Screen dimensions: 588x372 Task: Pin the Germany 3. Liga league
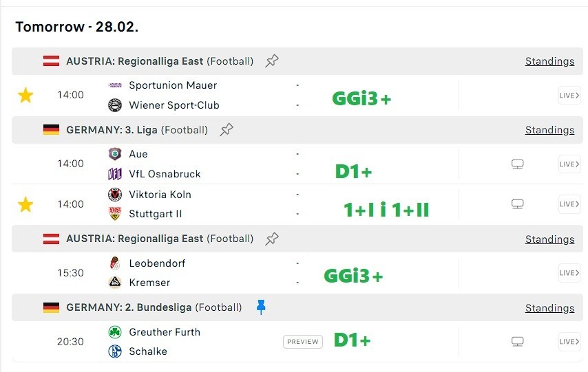pyautogui.click(x=227, y=130)
